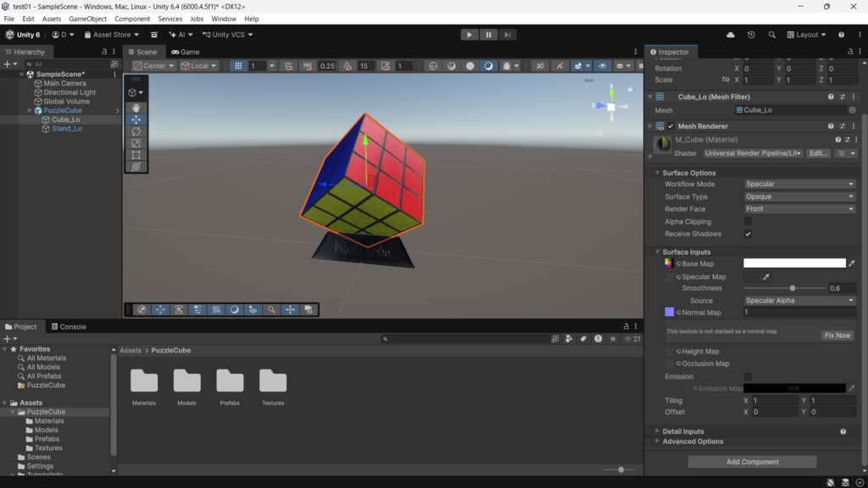Viewport: 868px width, 488px height.
Task: Click the scene orientation gizmo
Action: [611, 107]
